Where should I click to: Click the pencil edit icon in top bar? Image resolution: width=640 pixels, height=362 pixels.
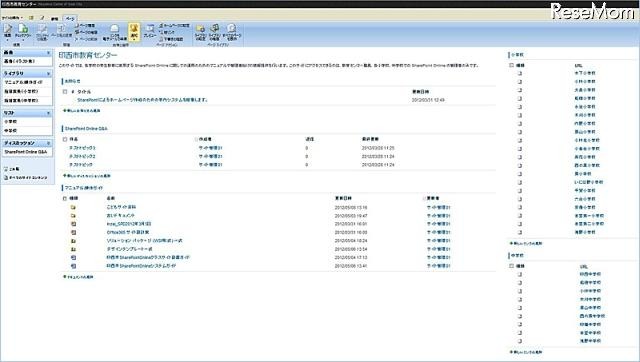coord(42,18)
